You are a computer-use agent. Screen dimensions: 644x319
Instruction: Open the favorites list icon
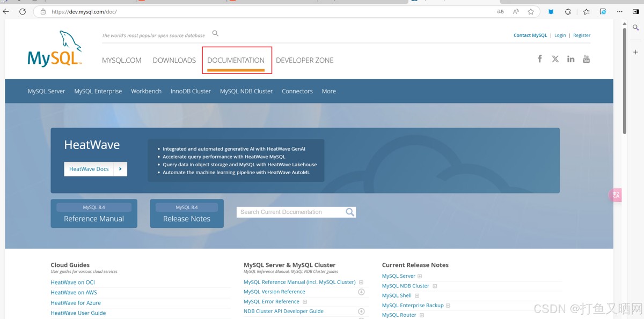[586, 11]
